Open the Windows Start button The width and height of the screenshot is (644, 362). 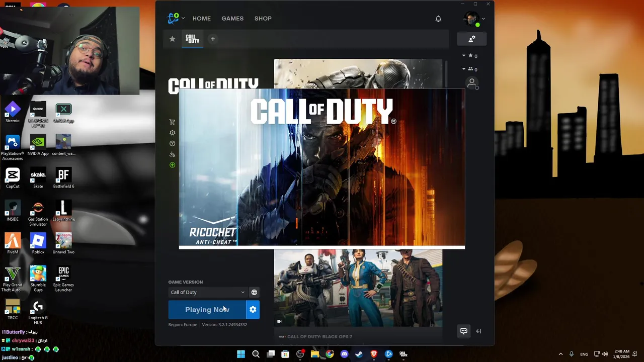pos(241,354)
